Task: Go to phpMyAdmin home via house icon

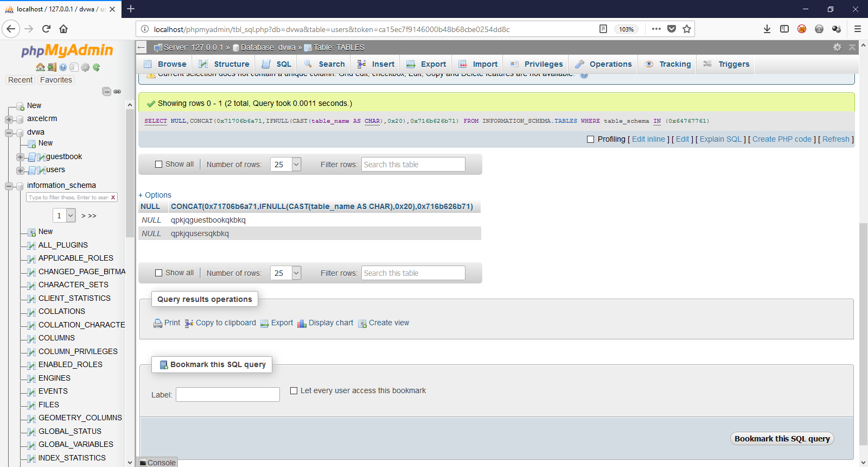Action: tap(40, 67)
